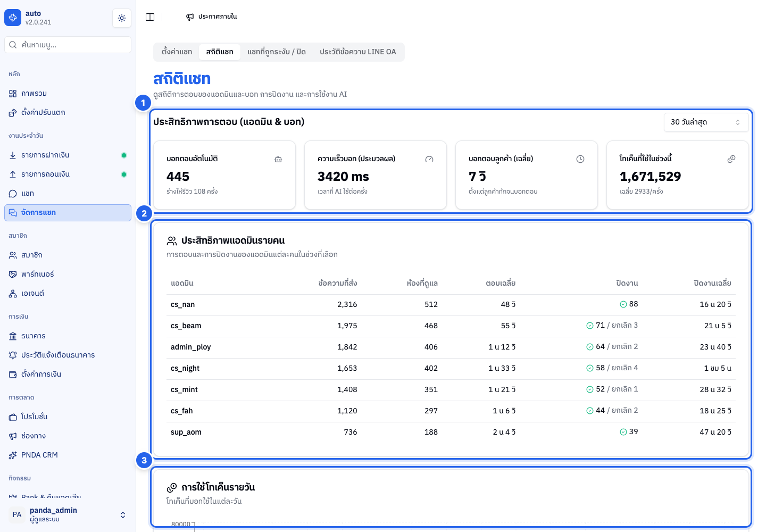Click the gauge icon on bot speed card
This screenshot has width=766, height=532.
click(x=429, y=159)
